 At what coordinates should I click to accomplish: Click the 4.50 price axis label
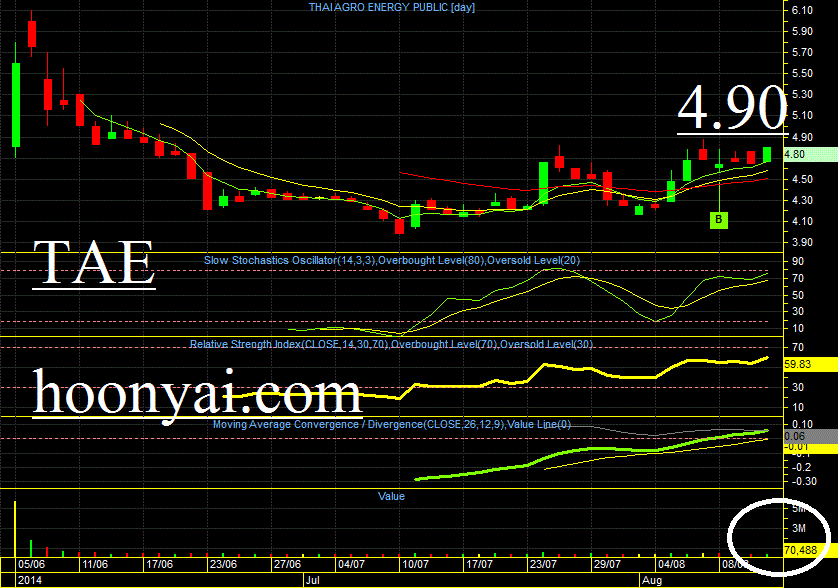coord(802,179)
